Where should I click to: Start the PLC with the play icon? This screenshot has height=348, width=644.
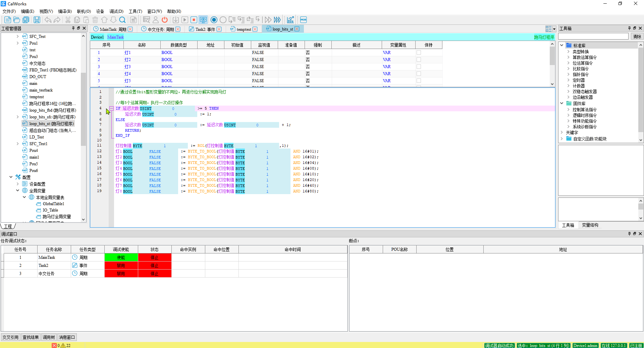coord(185,20)
